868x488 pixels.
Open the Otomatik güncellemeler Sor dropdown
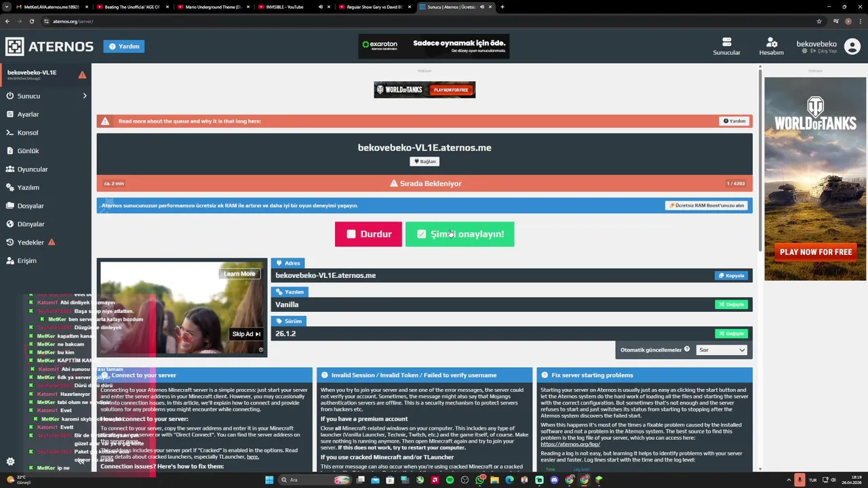click(722, 350)
